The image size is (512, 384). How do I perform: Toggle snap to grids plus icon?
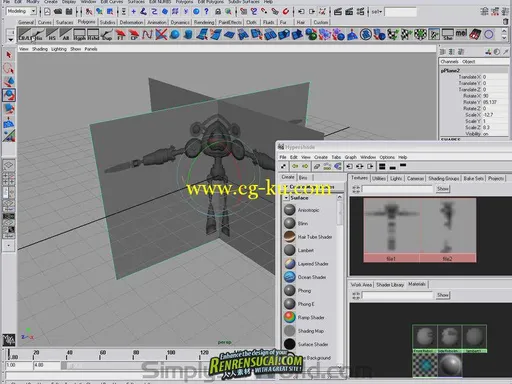133,12
